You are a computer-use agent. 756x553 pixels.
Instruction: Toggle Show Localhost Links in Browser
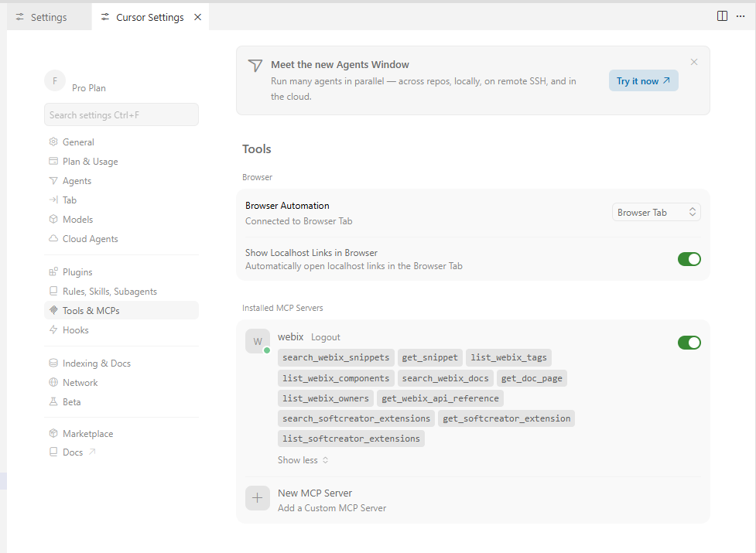pos(689,259)
